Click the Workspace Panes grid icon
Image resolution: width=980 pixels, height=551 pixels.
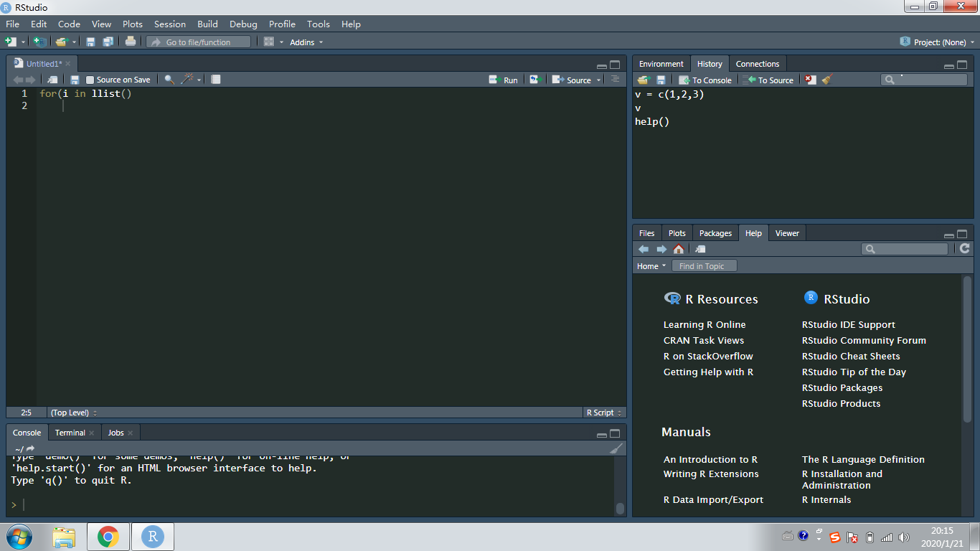pos(269,42)
